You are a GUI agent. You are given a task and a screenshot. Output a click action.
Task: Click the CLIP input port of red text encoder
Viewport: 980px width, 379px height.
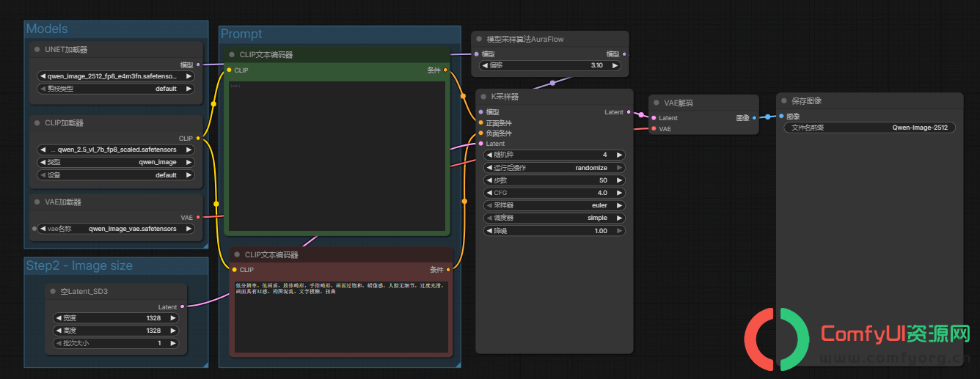[234, 270]
